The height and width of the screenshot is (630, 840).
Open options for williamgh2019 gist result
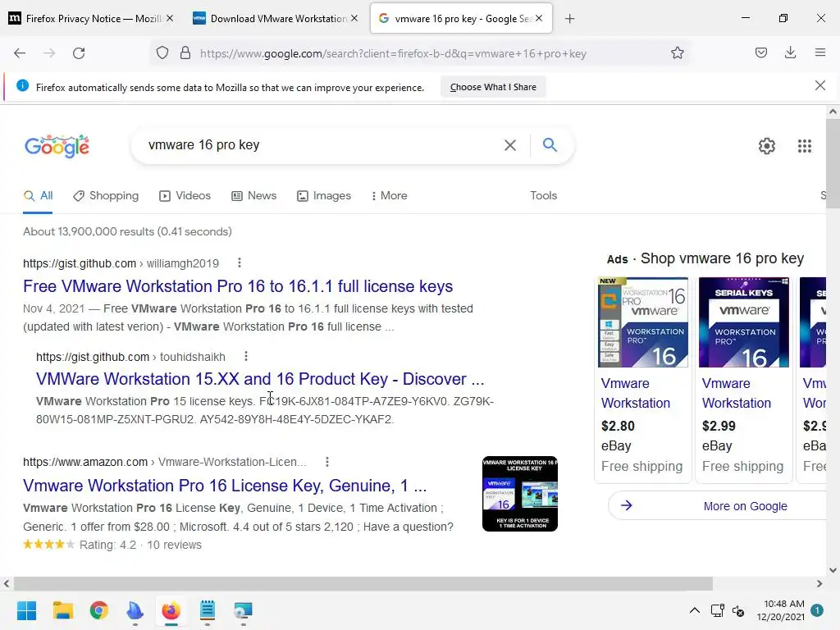240,262
